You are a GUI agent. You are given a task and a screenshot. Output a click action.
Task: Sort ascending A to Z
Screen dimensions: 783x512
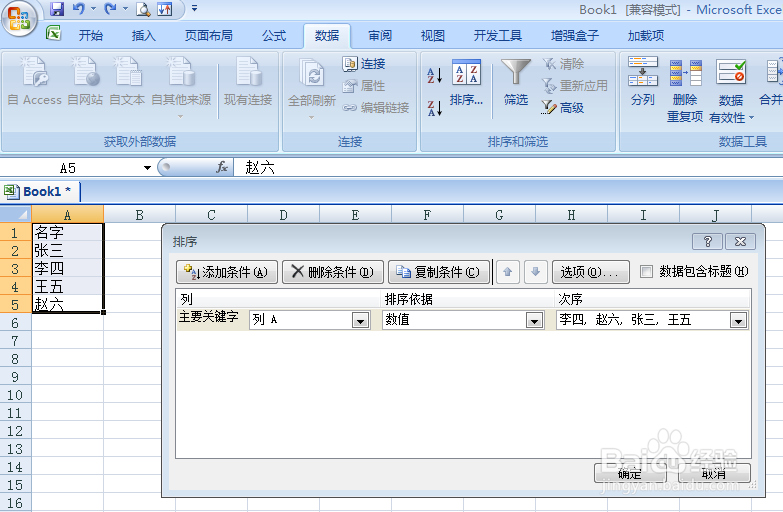434,75
